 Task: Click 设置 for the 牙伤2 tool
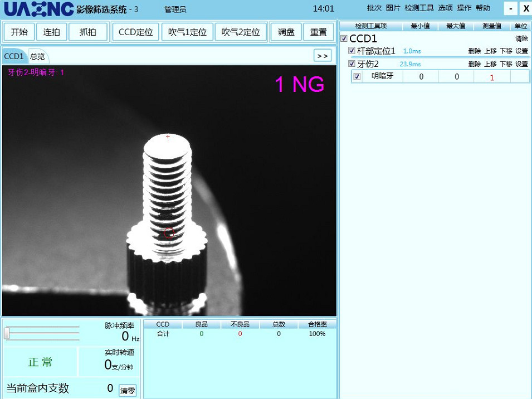(521, 64)
